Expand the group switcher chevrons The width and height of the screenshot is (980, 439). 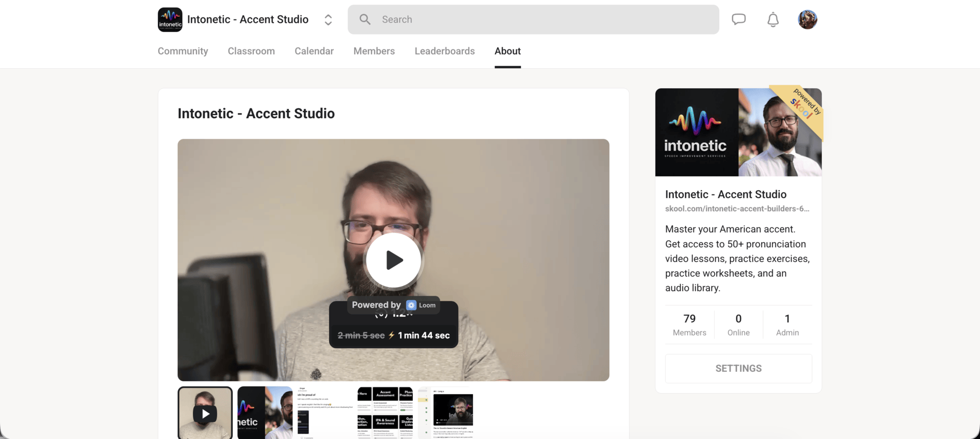(x=328, y=19)
